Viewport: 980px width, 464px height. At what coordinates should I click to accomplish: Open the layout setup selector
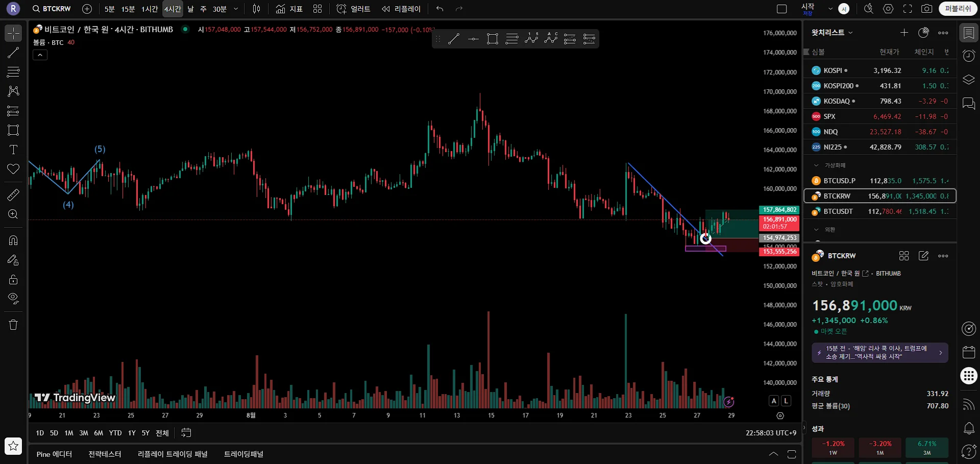(782, 9)
